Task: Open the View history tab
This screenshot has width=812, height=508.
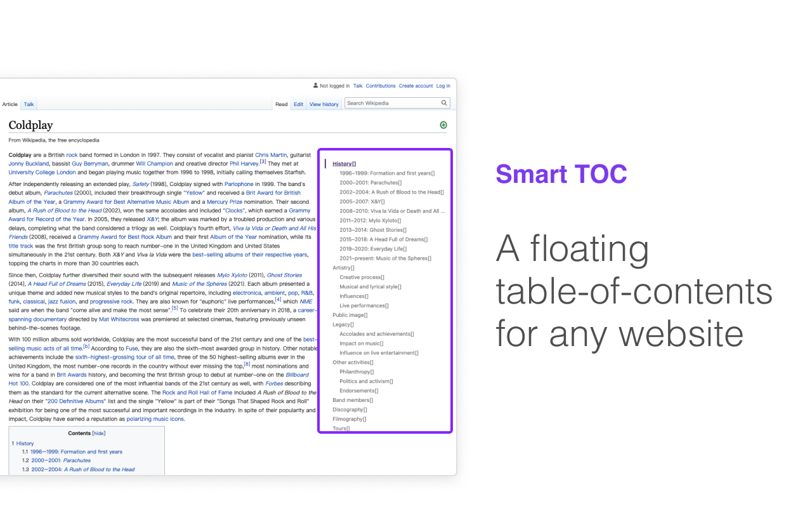Action: coord(324,104)
